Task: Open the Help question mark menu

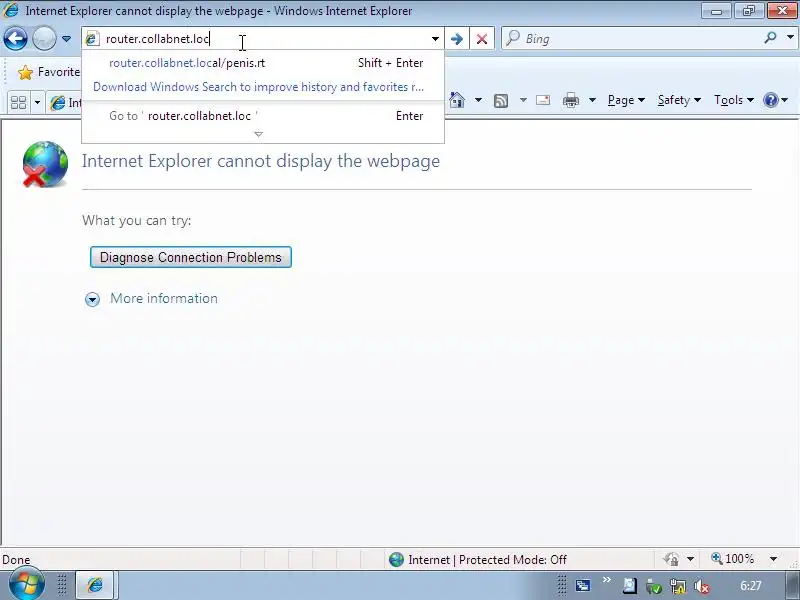Action: point(775,100)
